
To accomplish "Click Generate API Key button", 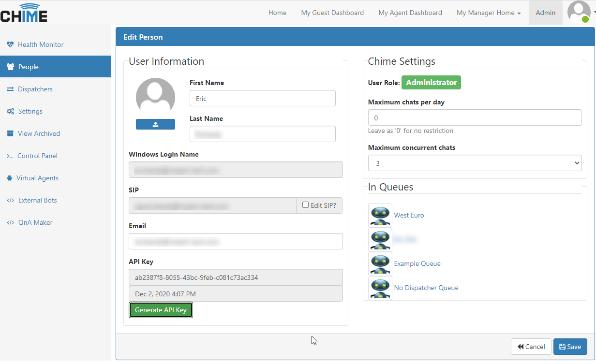I will click(161, 310).
